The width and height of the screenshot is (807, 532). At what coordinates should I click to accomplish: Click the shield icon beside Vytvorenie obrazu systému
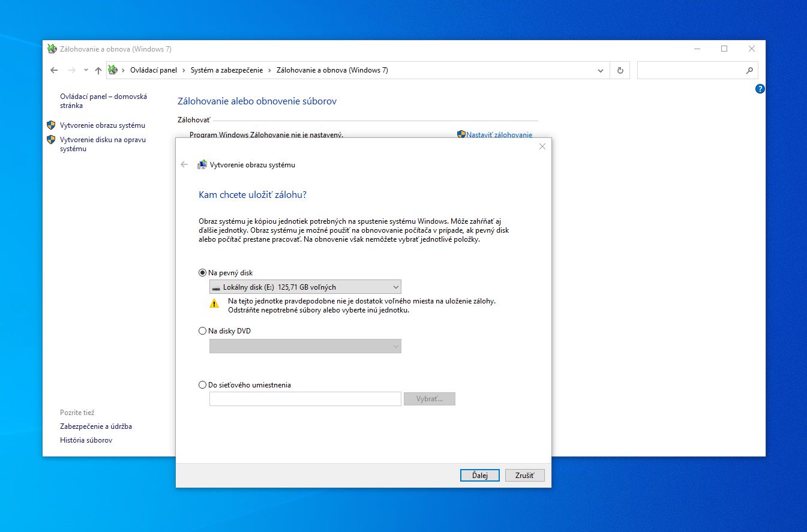[x=51, y=125]
